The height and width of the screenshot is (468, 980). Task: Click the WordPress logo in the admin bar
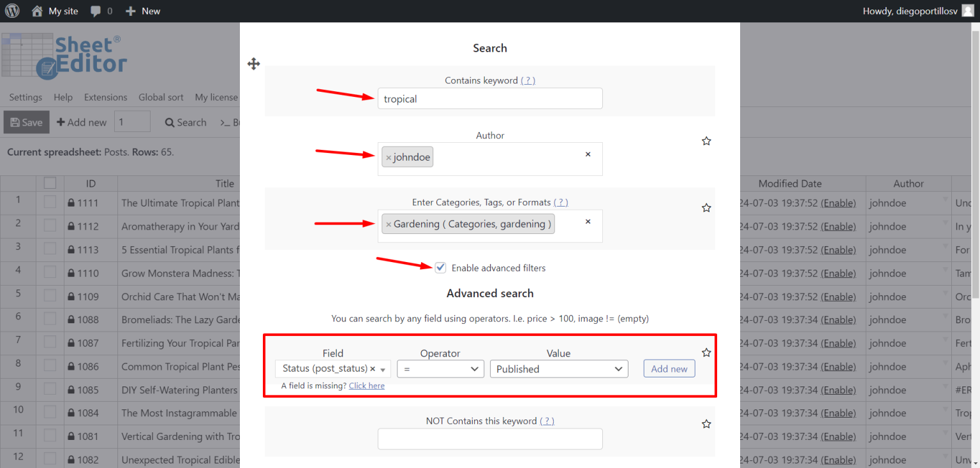tap(11, 10)
